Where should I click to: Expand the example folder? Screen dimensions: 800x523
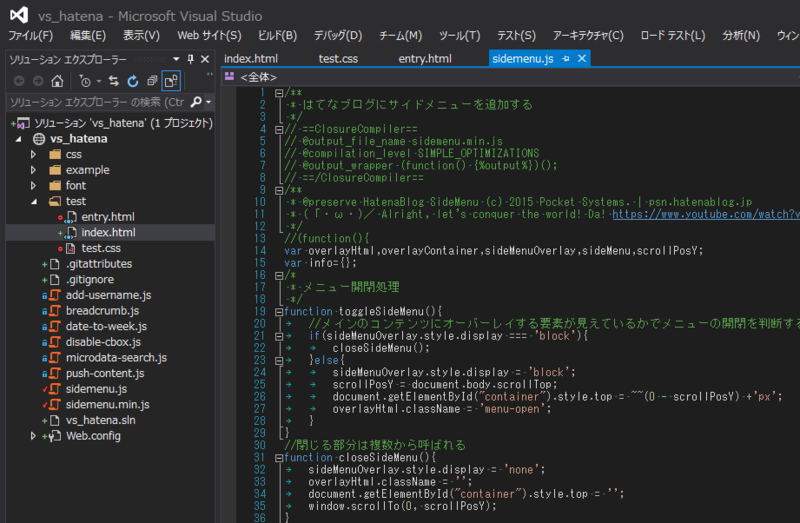click(x=33, y=170)
